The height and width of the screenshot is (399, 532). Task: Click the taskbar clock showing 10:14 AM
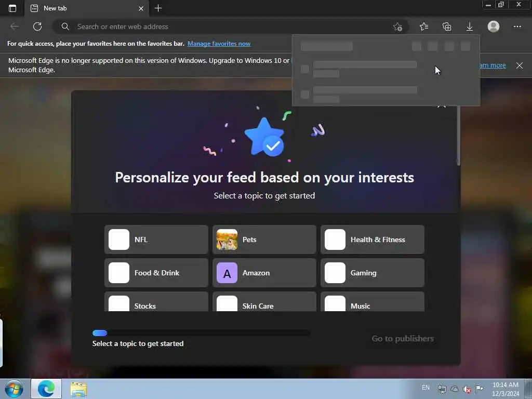click(505, 389)
